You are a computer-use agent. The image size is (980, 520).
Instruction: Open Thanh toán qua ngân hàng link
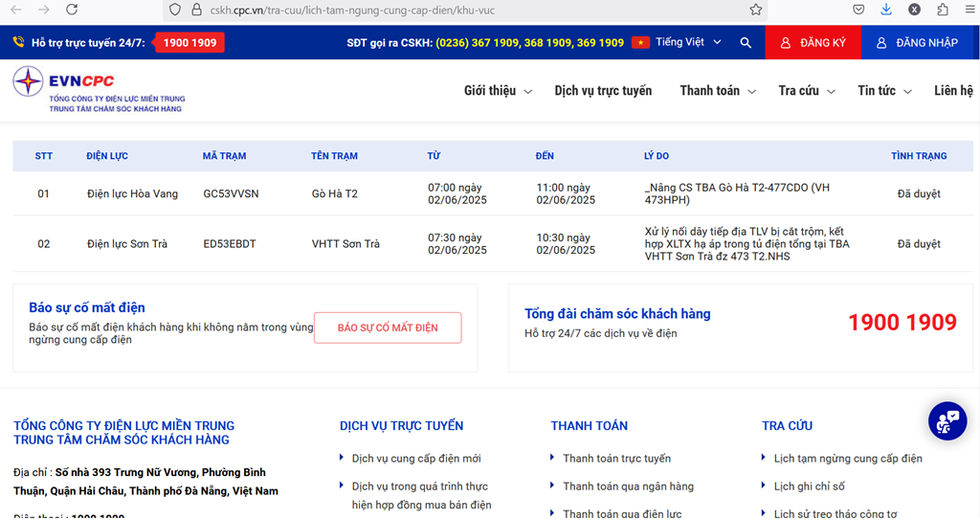tap(628, 486)
